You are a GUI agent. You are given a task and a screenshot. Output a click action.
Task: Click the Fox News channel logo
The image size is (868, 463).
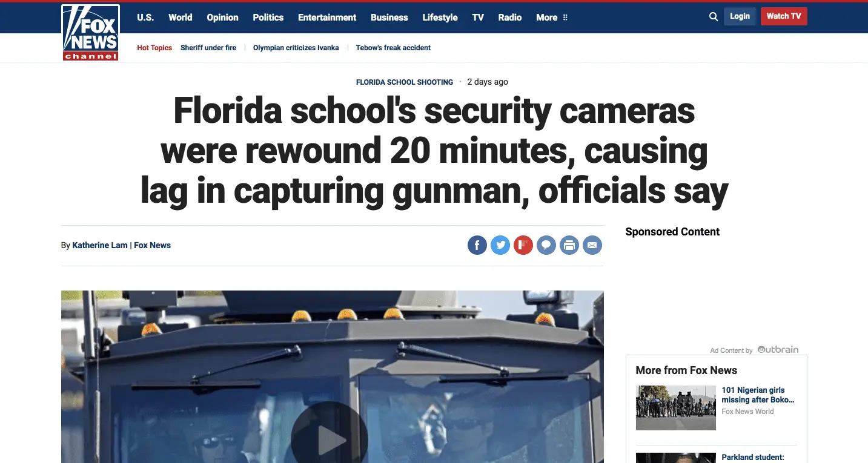(90, 32)
